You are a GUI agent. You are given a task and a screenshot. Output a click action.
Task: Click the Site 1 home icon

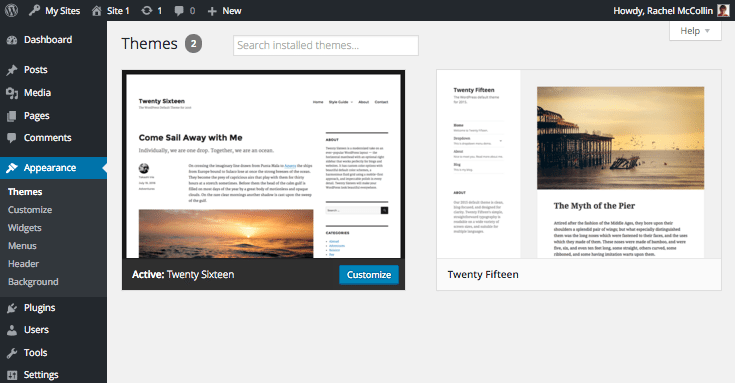pos(97,11)
